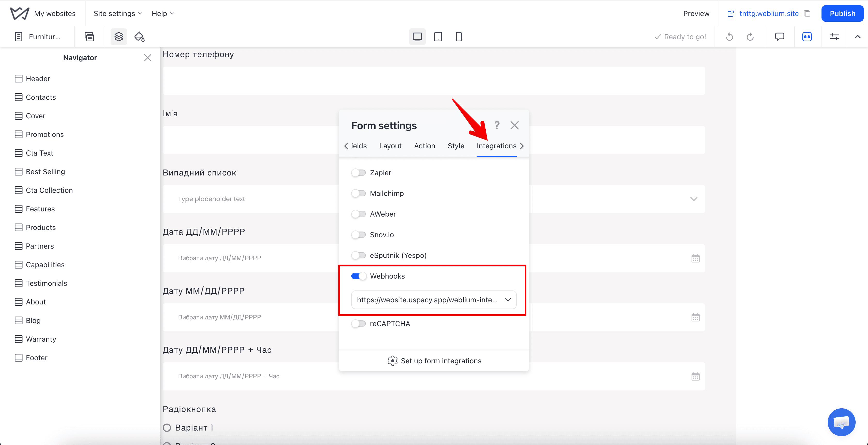Switch to tablet preview icon
This screenshot has width=868, height=445.
[438, 37]
